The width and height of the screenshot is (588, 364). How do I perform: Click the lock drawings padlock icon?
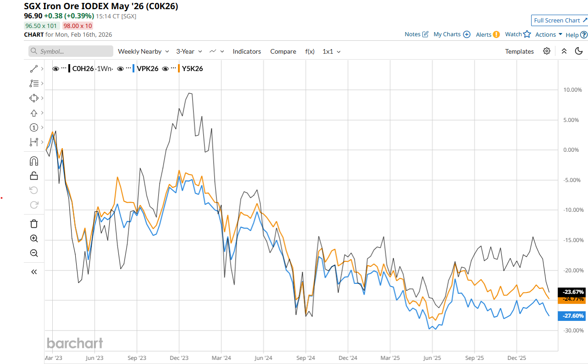[34, 176]
